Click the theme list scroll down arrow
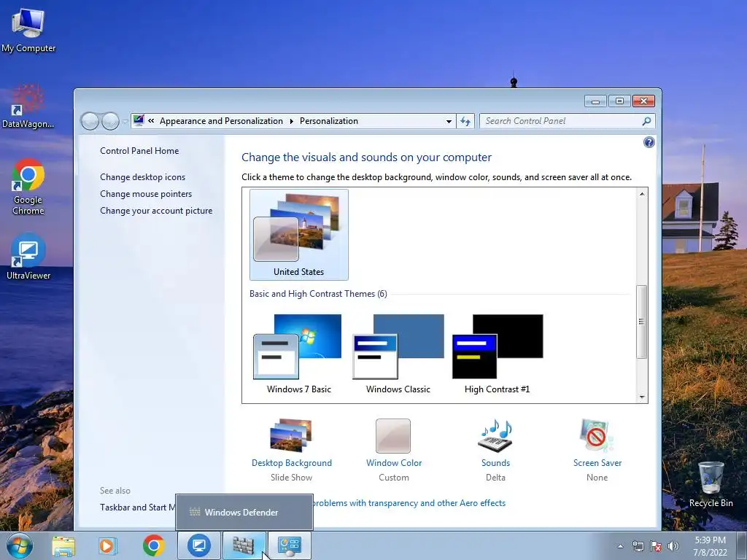747x560 pixels. 642,397
